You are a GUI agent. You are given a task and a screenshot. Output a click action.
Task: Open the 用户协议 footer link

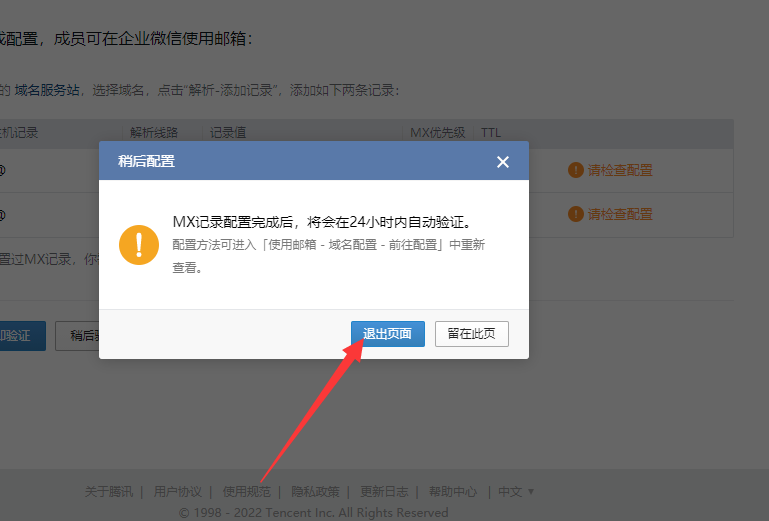point(178,492)
